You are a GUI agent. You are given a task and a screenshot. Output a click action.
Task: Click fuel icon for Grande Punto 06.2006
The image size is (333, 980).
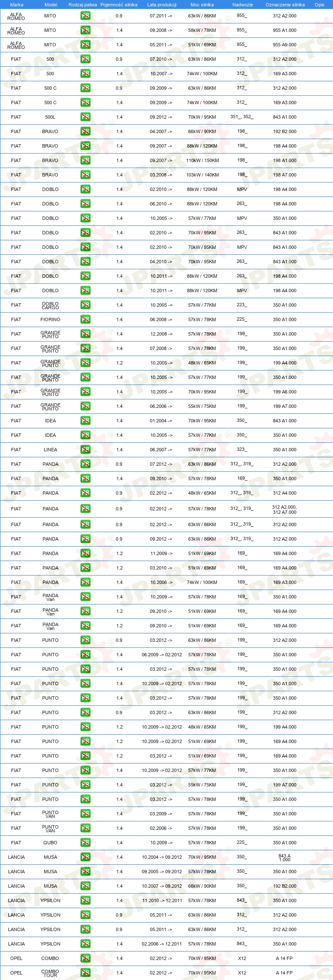(85, 406)
